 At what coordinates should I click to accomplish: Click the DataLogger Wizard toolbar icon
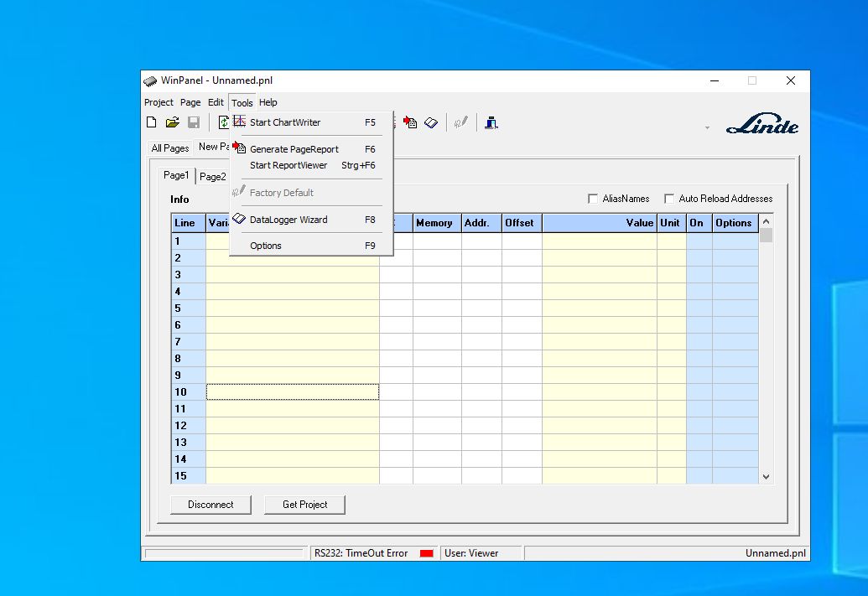point(431,122)
